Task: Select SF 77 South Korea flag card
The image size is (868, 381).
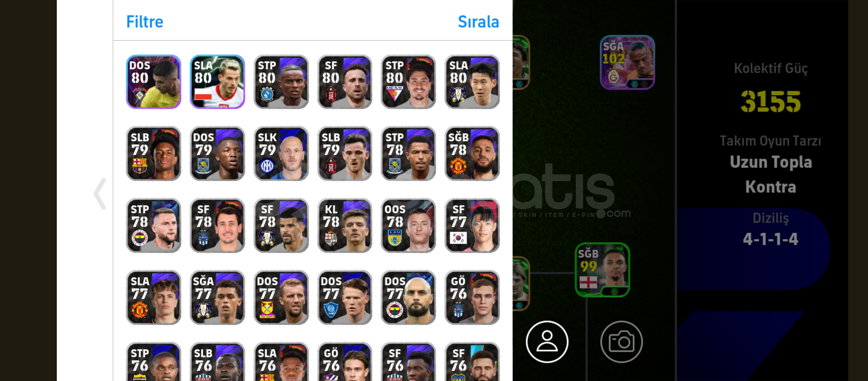Action: (472, 225)
